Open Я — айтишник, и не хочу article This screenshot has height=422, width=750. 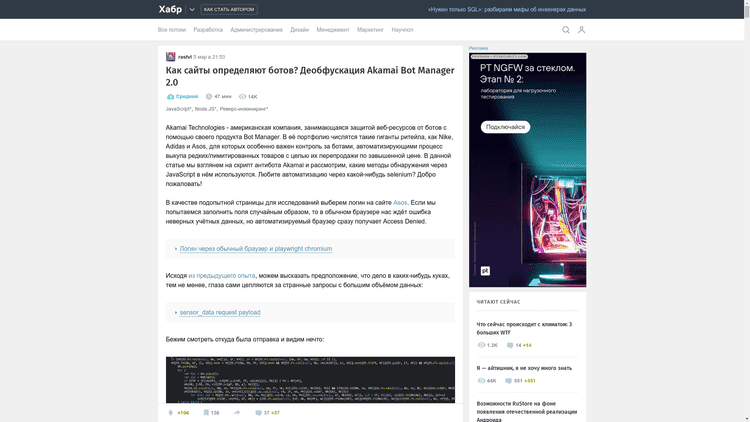[524, 368]
